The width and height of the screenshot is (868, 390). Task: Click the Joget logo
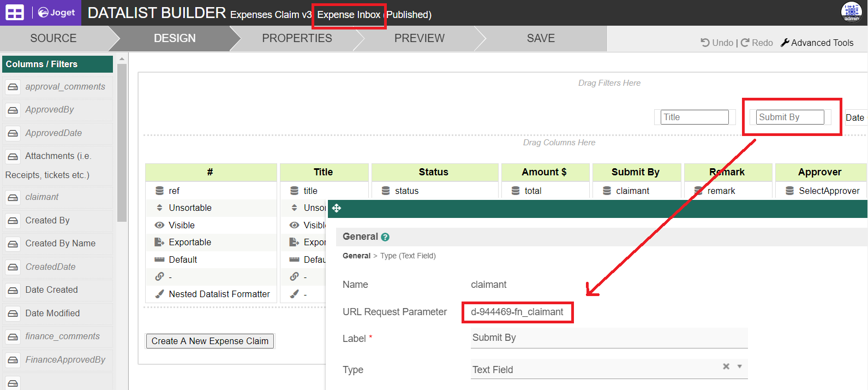click(x=57, y=13)
